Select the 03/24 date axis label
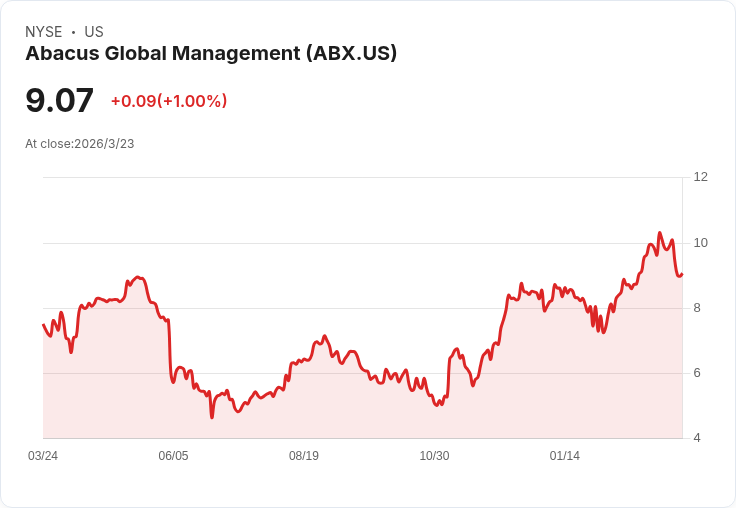Screen dimensions: 736x508 click(43, 455)
